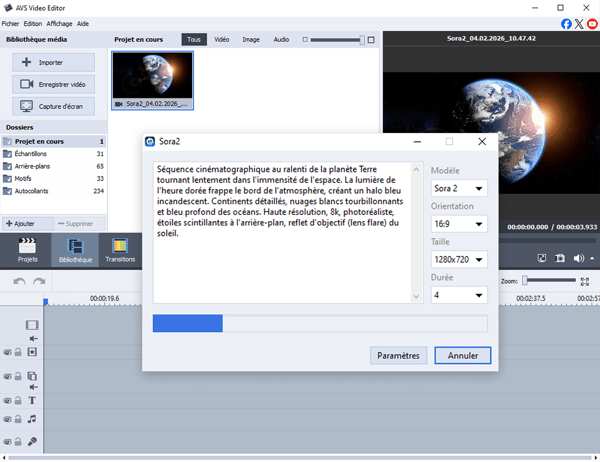The height and width of the screenshot is (462, 600).
Task: Click the text track T icon
Action: click(32, 400)
